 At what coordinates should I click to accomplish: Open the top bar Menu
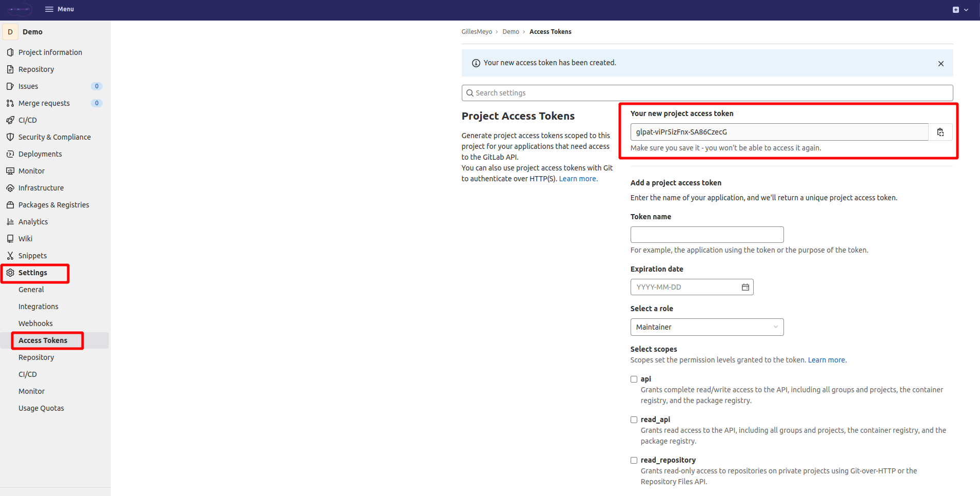[x=60, y=9]
